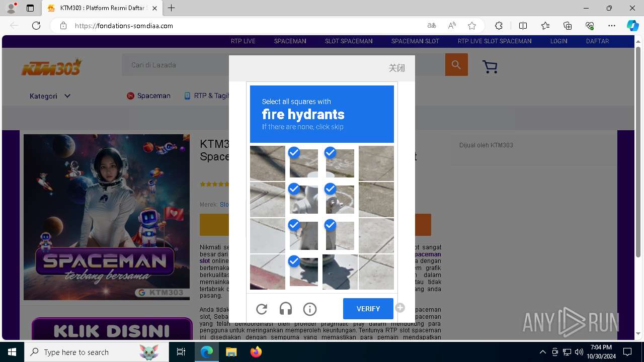
Task: Open the browser profile icon
Action: 11,8
